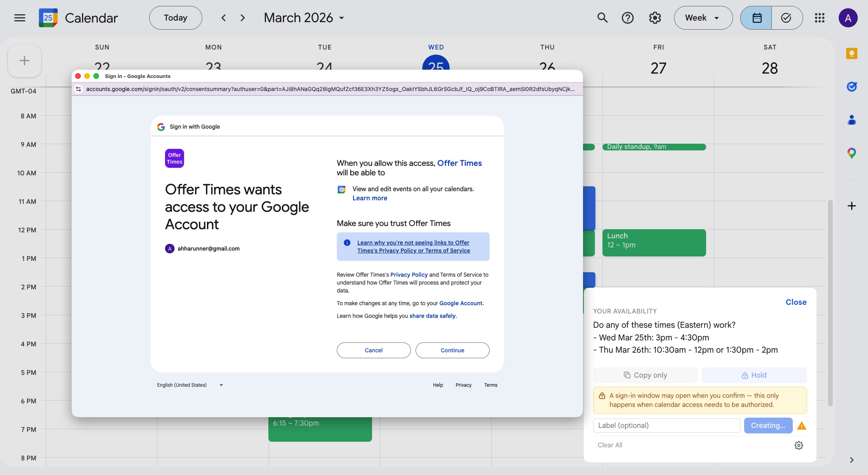Open share data safely link

tap(433, 316)
